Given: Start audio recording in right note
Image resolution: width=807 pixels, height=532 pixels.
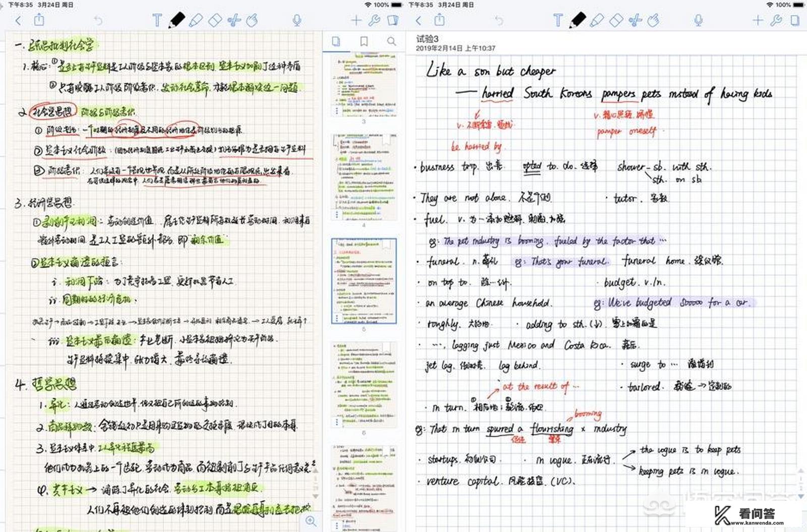Looking at the screenshot, I should coord(698,20).
